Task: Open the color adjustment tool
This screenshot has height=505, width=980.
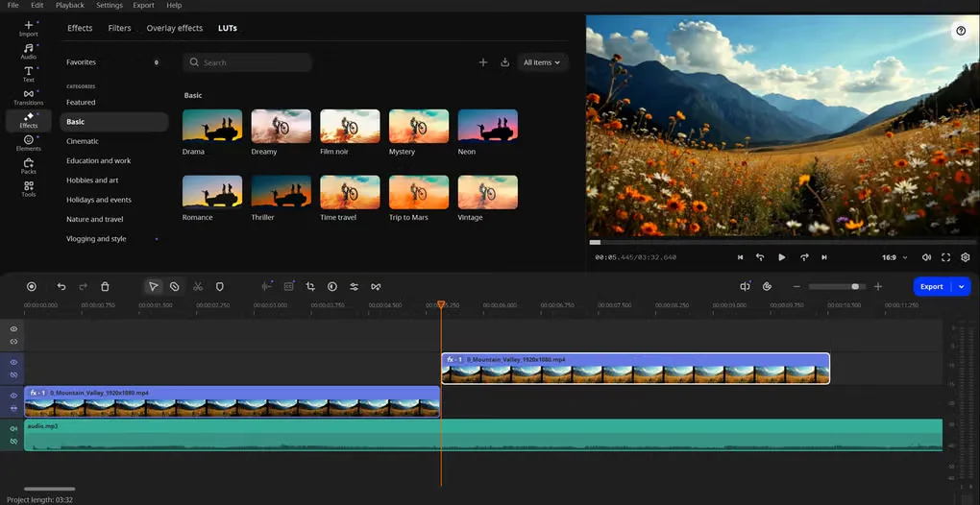Action: point(331,286)
